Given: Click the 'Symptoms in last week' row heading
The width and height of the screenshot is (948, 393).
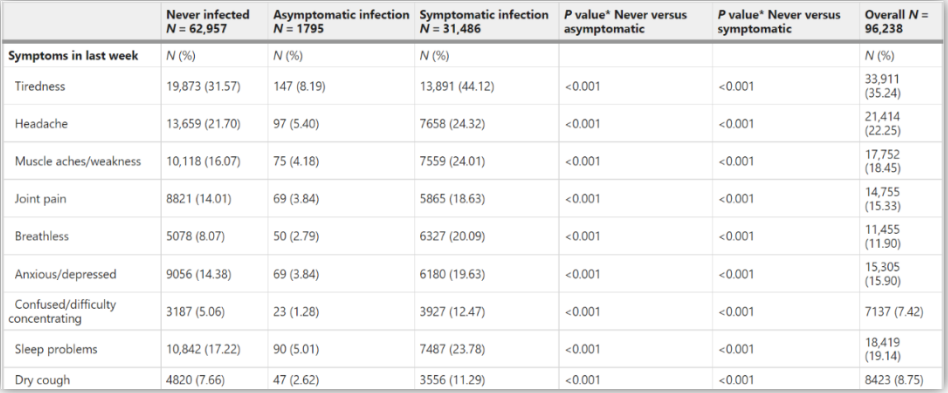Looking at the screenshot, I should (73, 56).
